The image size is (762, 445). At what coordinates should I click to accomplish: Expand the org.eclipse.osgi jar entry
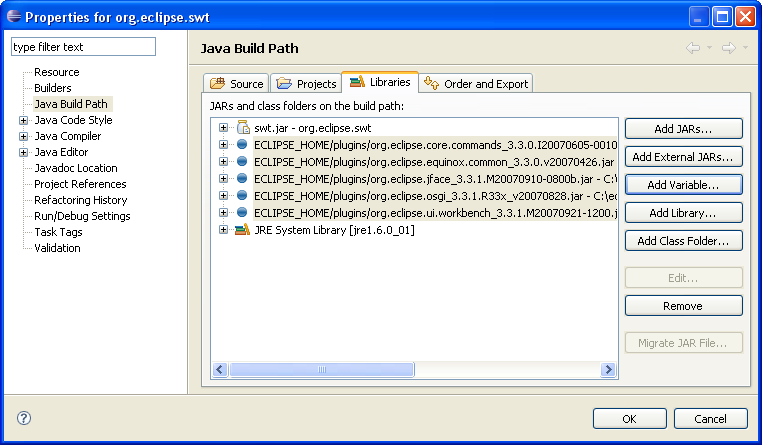click(x=223, y=195)
